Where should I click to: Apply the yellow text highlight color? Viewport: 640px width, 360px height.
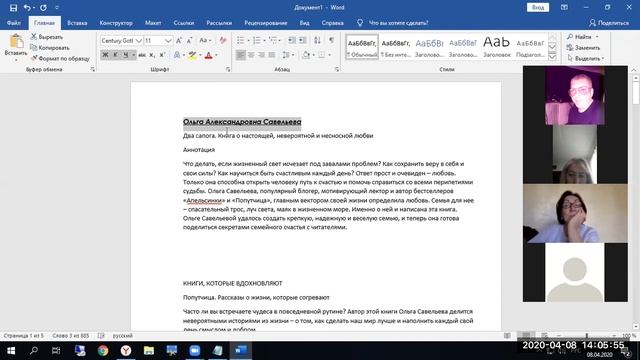click(192, 55)
